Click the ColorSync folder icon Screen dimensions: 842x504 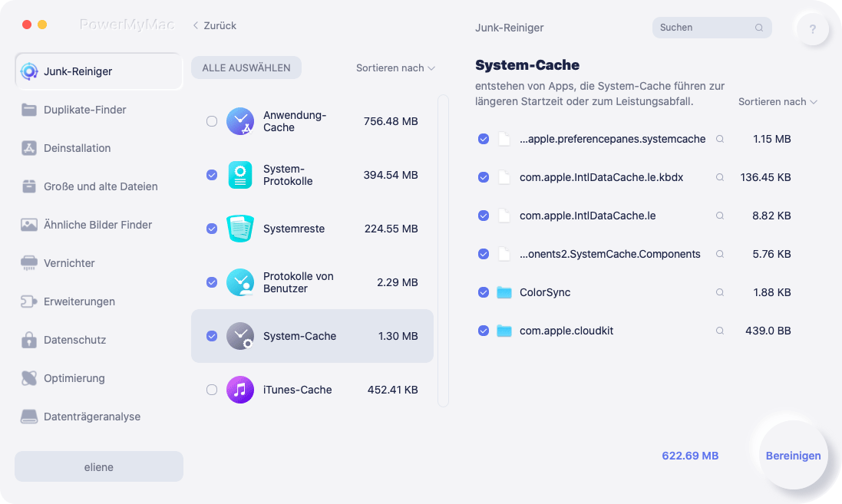(504, 292)
